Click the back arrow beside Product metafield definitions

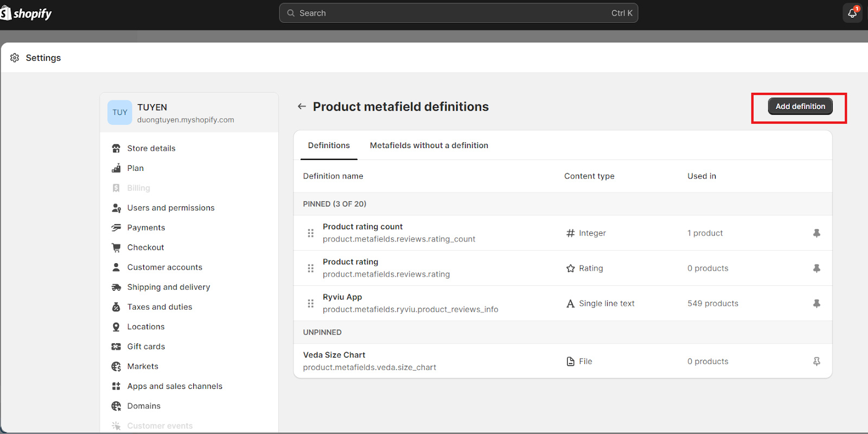302,106
